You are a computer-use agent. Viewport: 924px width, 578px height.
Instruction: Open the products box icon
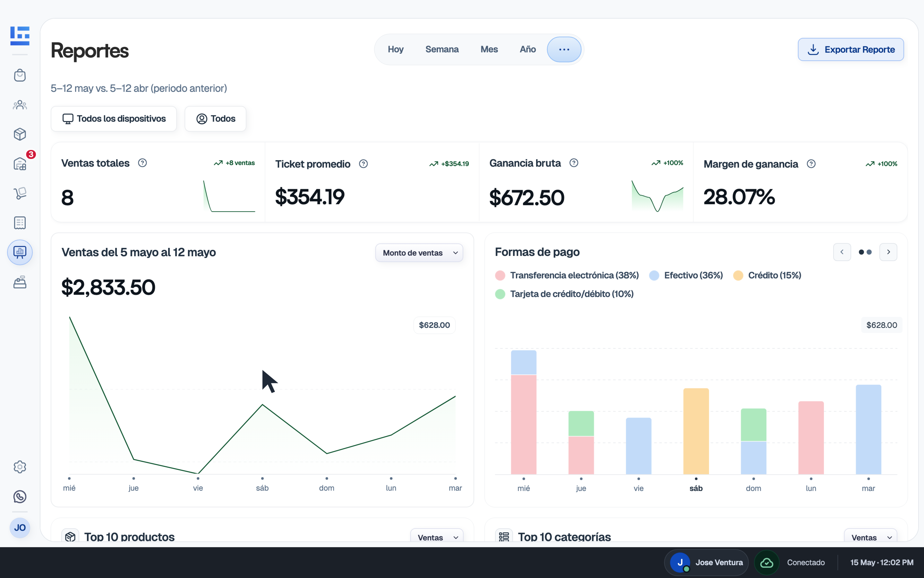click(20, 134)
